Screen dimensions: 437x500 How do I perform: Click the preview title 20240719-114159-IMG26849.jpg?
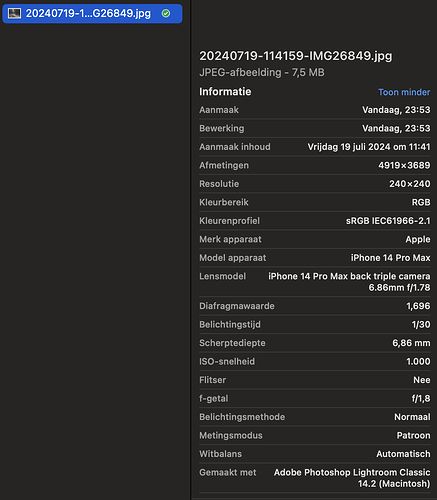coord(296,56)
